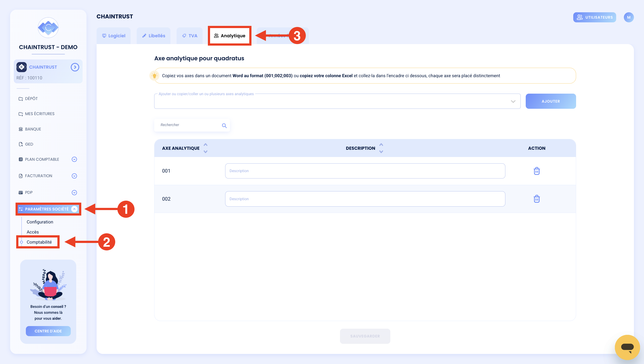644x364 pixels.
Task: Click axis code 001 in table
Action: [x=166, y=171]
